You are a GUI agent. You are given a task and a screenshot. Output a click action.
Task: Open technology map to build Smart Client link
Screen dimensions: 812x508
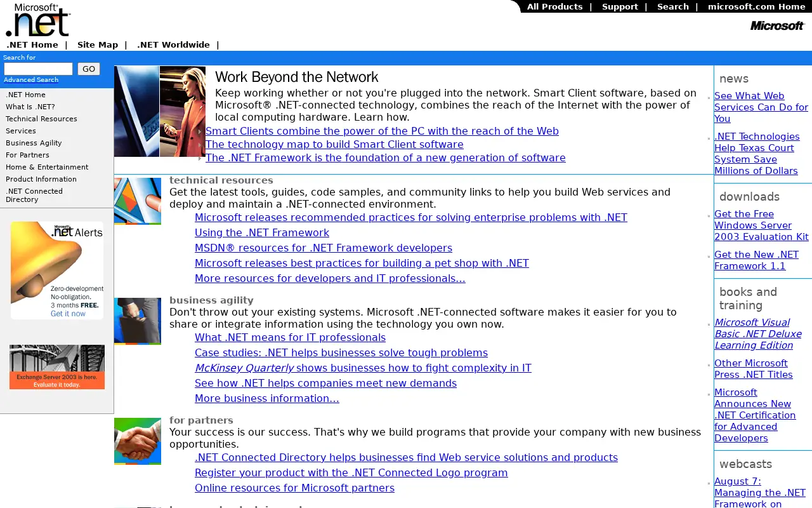(x=334, y=144)
